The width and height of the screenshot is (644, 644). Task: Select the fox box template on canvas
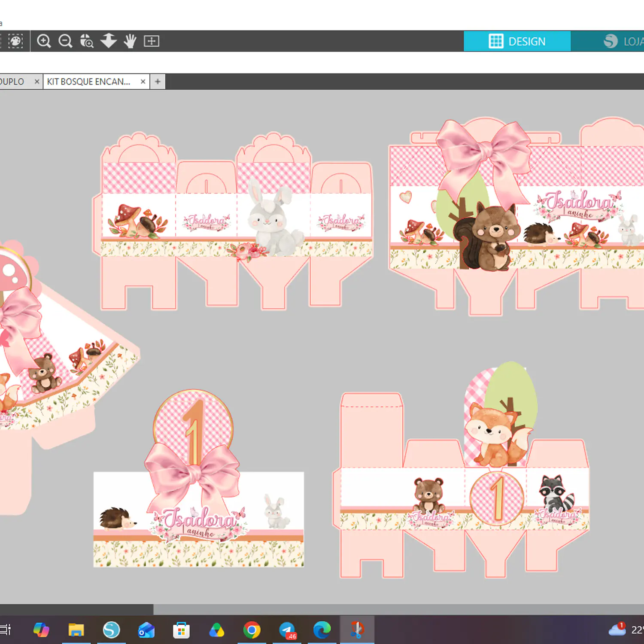(461, 470)
